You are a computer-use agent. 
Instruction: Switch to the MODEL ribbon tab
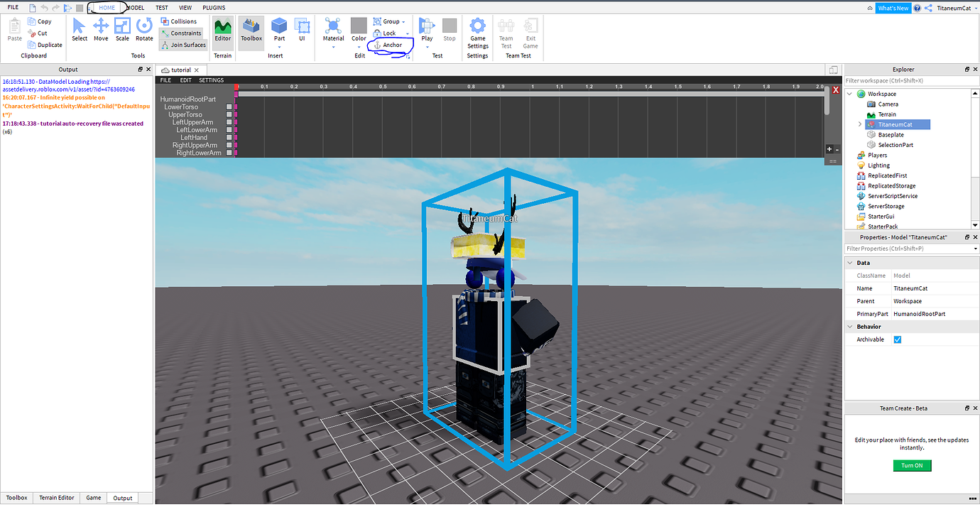point(134,7)
